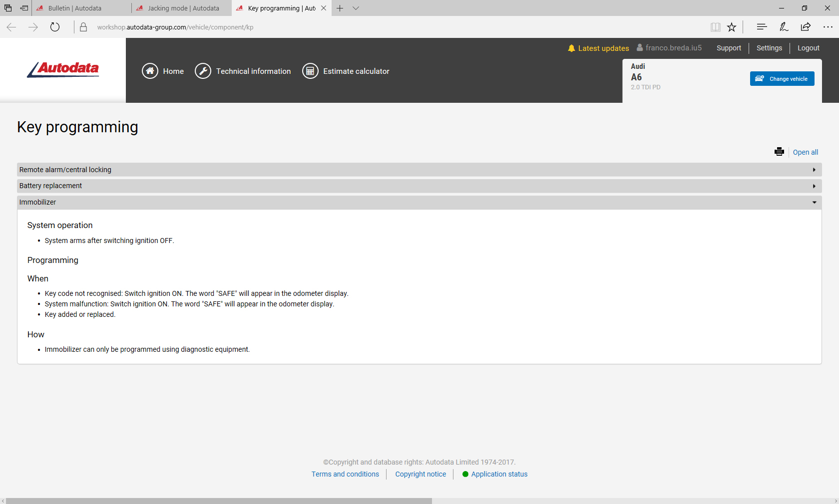Collapse the Immobilizer section
839x504 pixels.
(419, 202)
